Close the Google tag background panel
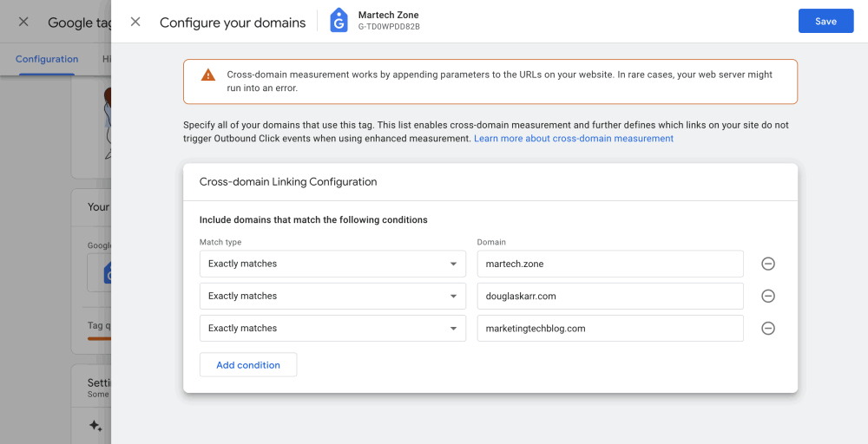Viewport: 868px width, 444px height. 23,22
